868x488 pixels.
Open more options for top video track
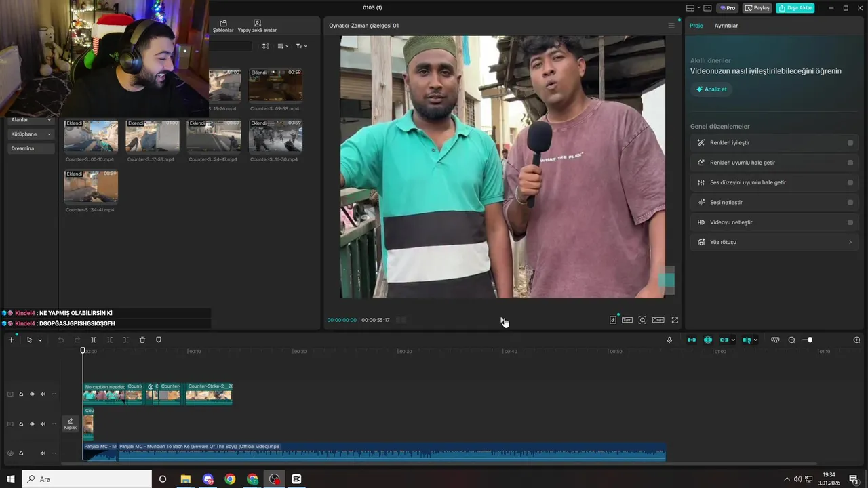(x=54, y=394)
